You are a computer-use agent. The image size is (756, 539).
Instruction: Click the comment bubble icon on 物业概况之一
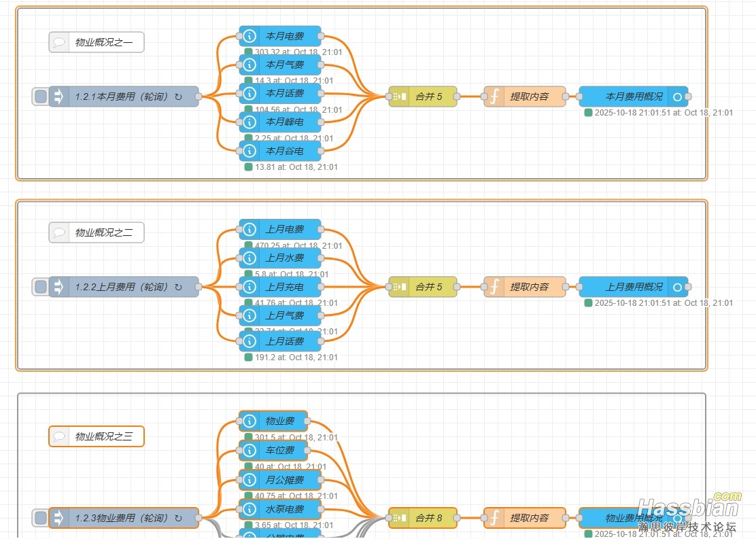coord(60,43)
